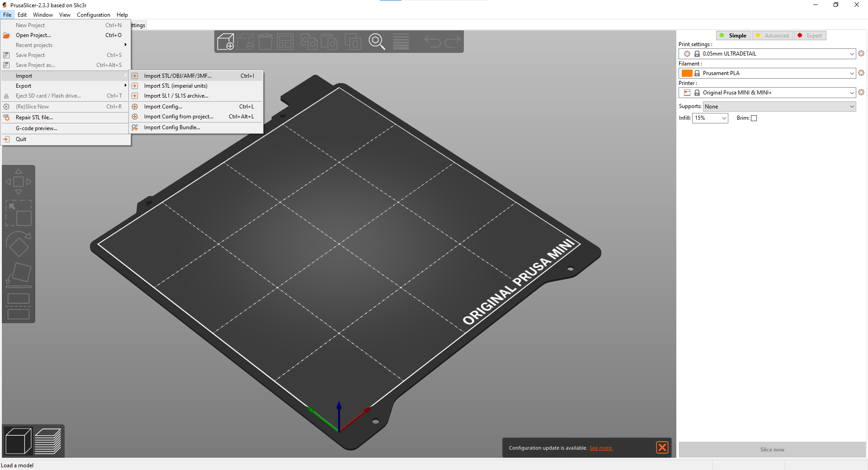The width and height of the screenshot is (868, 470).
Task: Choose New Project
Action: [65, 25]
